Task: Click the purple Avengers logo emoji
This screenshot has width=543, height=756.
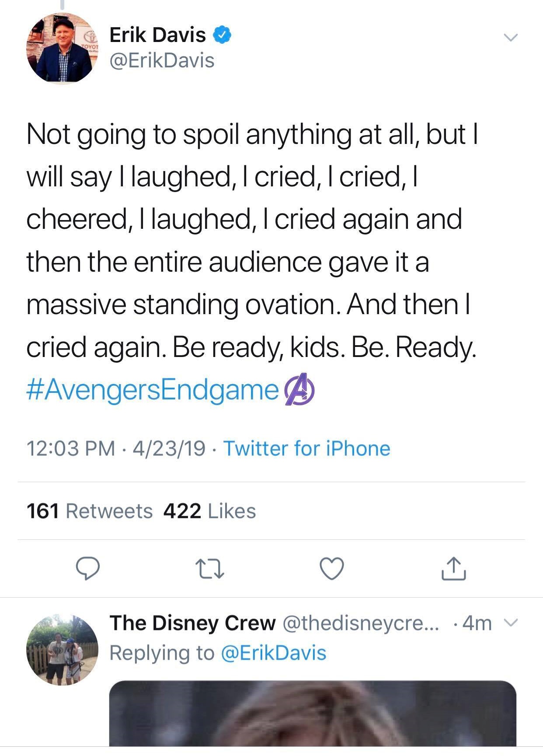Action: coord(299,389)
